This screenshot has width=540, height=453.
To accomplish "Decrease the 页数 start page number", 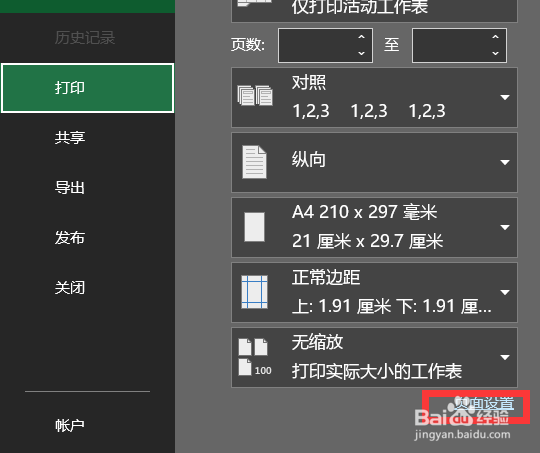I will tap(361, 53).
